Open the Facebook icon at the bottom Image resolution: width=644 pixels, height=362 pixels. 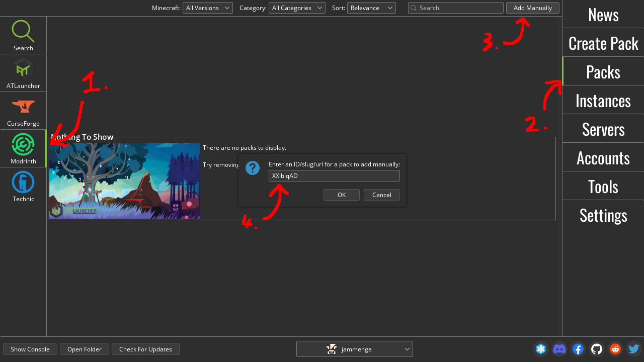tap(578, 348)
